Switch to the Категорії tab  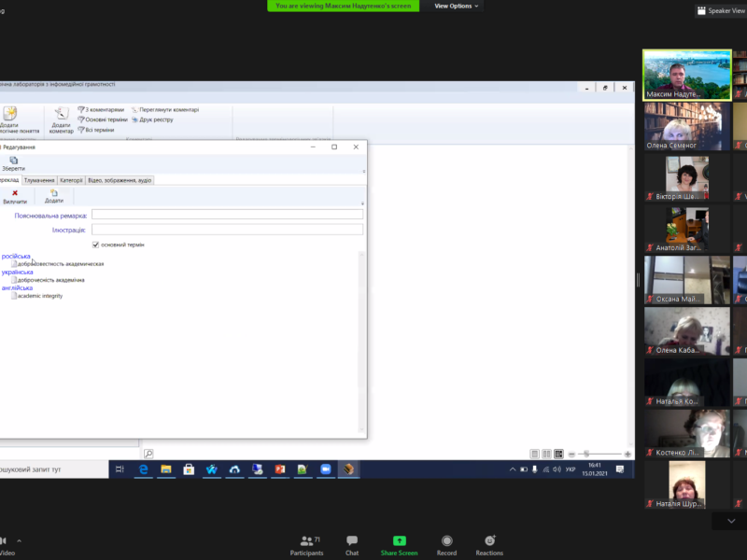71,180
